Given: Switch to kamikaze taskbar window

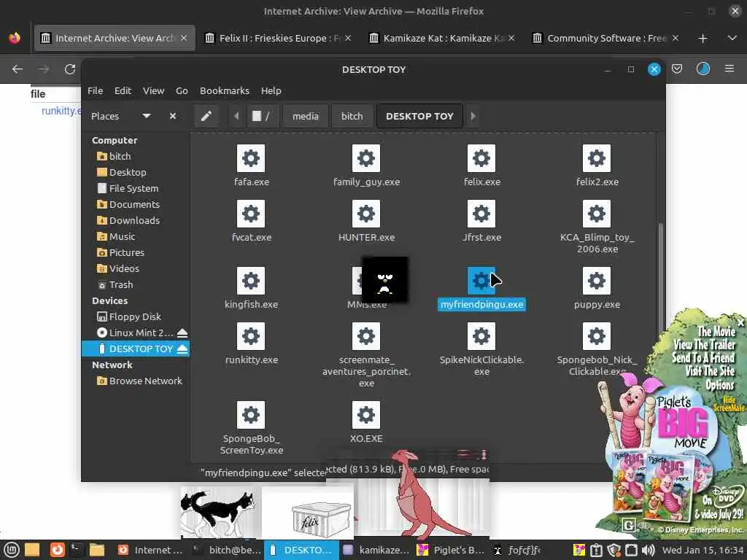Looking at the screenshot, I should point(376,550).
